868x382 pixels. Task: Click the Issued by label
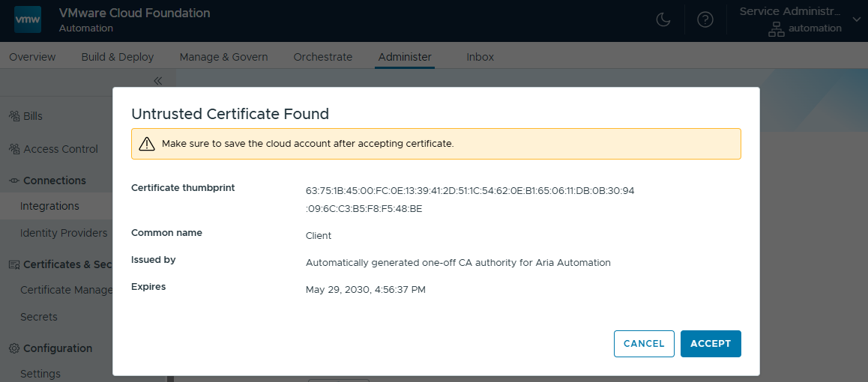pos(154,260)
